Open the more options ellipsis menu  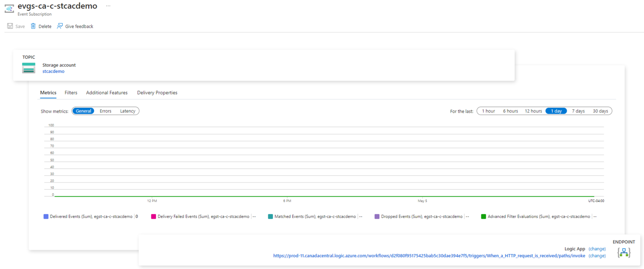(x=108, y=6)
